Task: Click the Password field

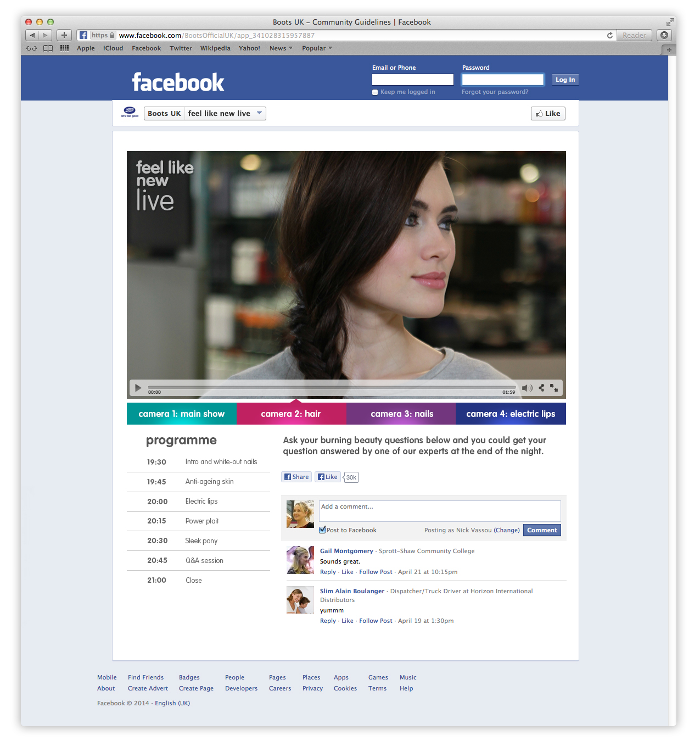Action: tap(502, 80)
